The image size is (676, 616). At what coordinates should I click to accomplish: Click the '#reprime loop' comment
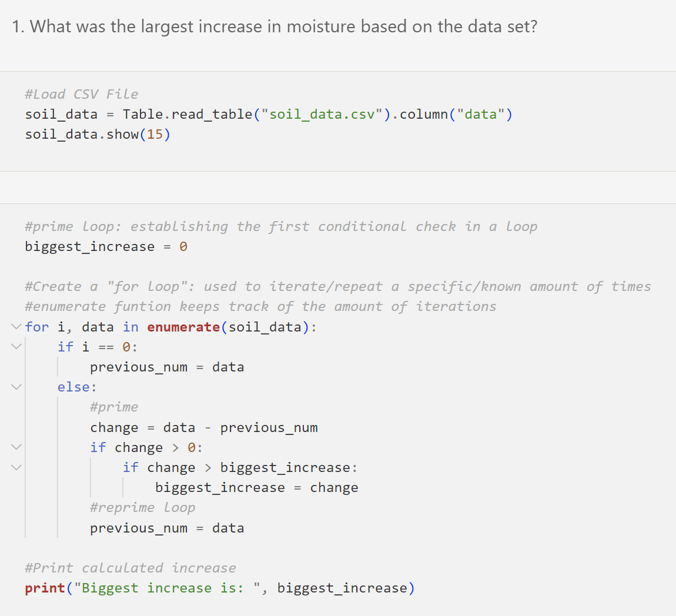point(142,507)
